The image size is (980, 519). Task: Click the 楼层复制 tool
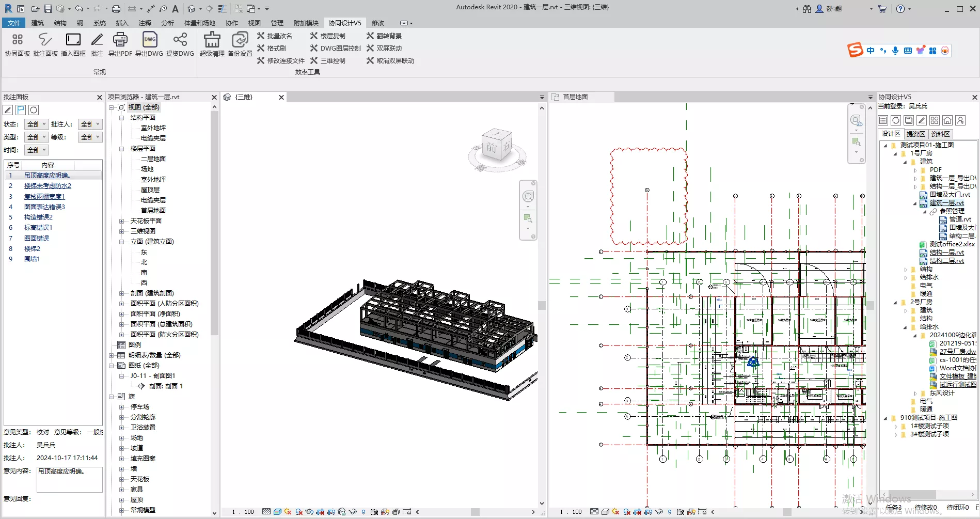tap(328, 36)
